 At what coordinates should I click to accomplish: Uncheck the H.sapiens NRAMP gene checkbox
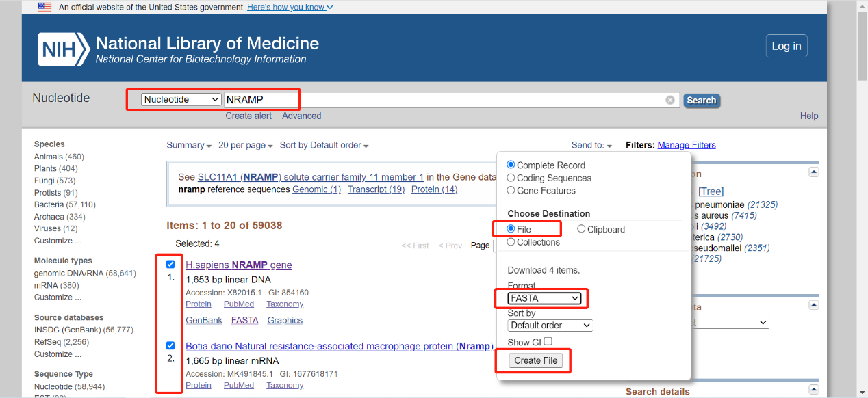coord(170,265)
